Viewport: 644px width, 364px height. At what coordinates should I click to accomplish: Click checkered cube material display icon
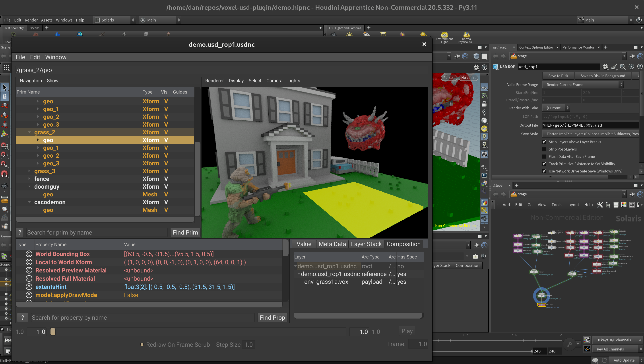484,154
